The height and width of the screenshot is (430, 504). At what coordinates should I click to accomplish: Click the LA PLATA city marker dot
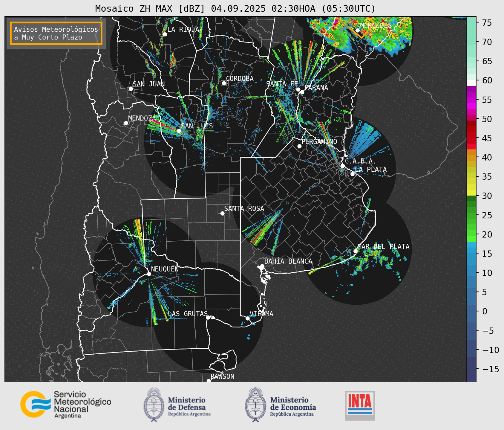353,174
